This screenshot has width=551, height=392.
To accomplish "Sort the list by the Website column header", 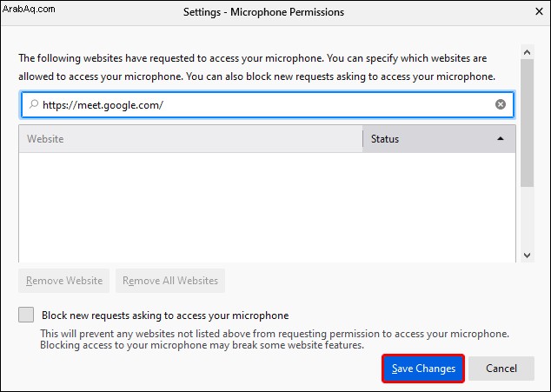I will [191, 139].
